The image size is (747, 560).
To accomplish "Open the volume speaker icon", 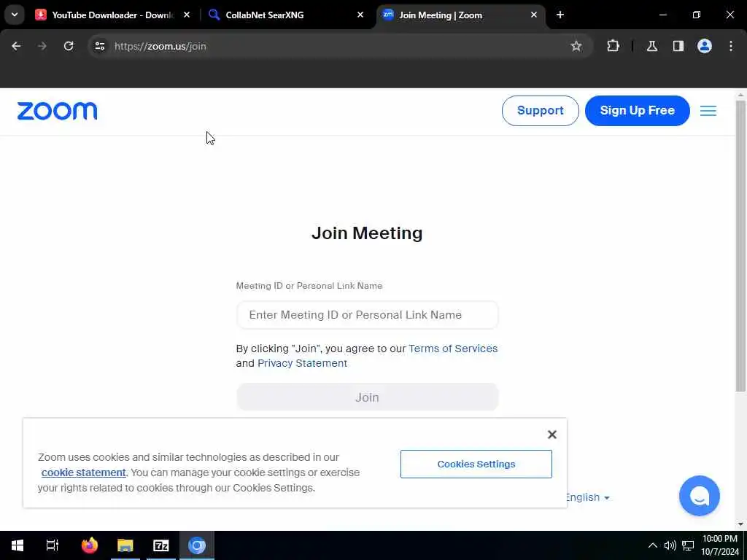I will (x=670, y=545).
